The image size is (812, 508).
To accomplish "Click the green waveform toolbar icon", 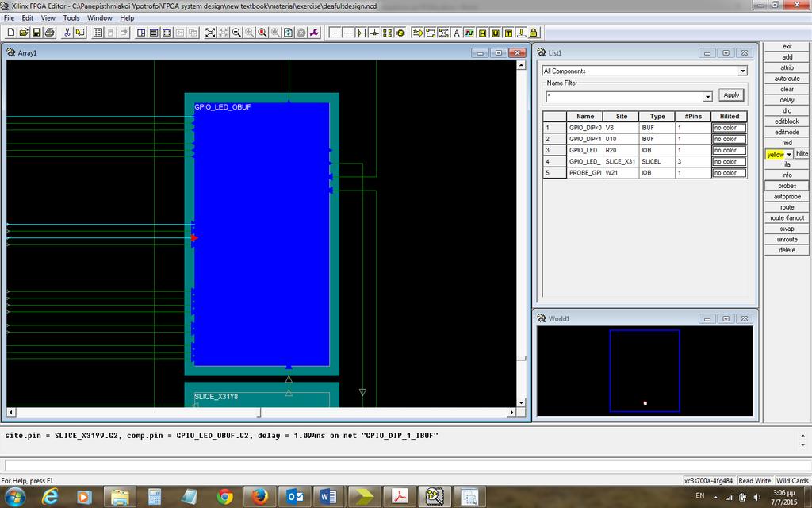I will click(x=469, y=33).
